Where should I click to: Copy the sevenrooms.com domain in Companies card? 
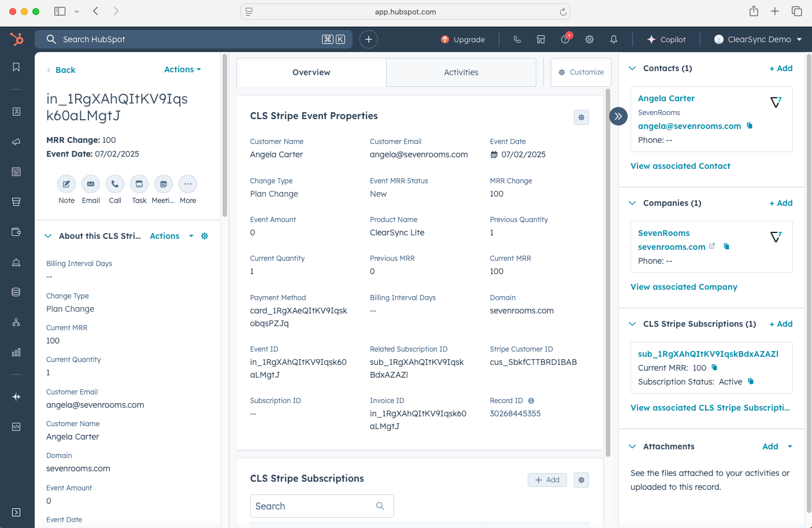[726, 246]
